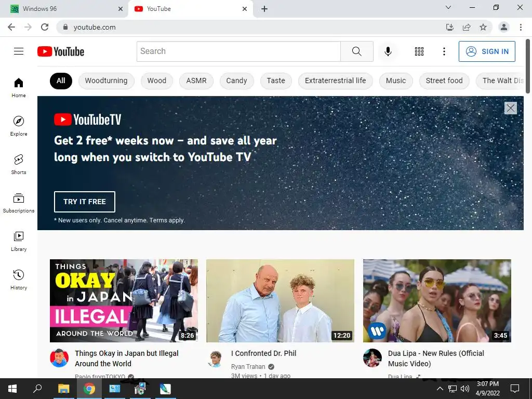Open taskbar search magnifier
Image resolution: width=532 pixels, height=399 pixels.
coord(37,389)
